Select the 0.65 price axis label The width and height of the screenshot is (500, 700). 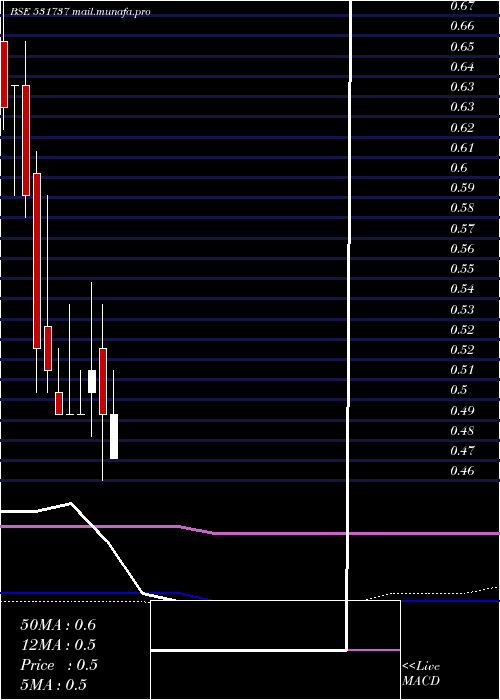point(462,46)
